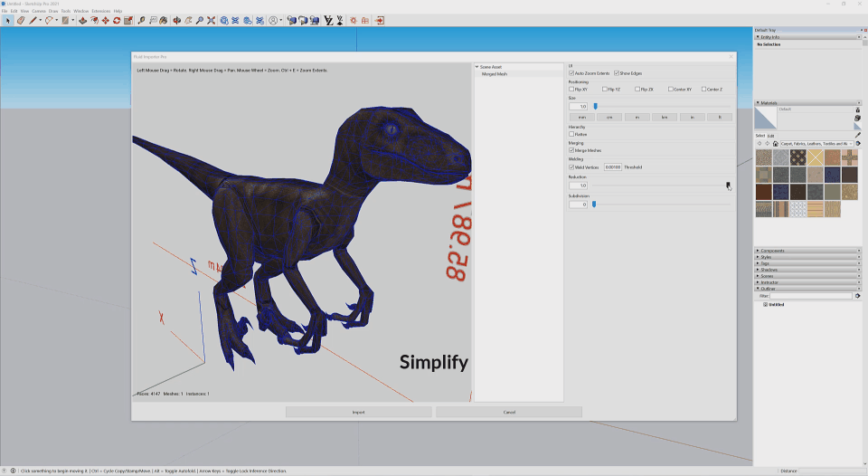Check the Center Z option
868x476 pixels.
tap(703, 89)
